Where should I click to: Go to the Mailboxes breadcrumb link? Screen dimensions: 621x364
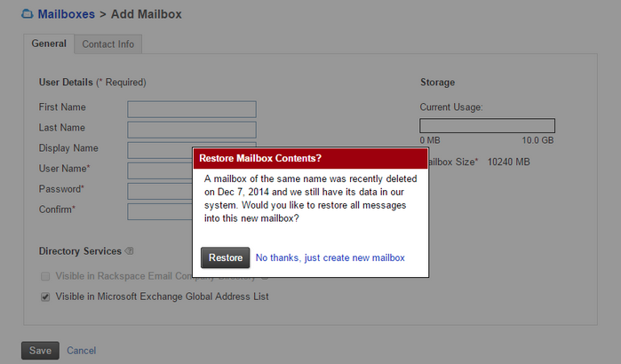pyautogui.click(x=66, y=14)
